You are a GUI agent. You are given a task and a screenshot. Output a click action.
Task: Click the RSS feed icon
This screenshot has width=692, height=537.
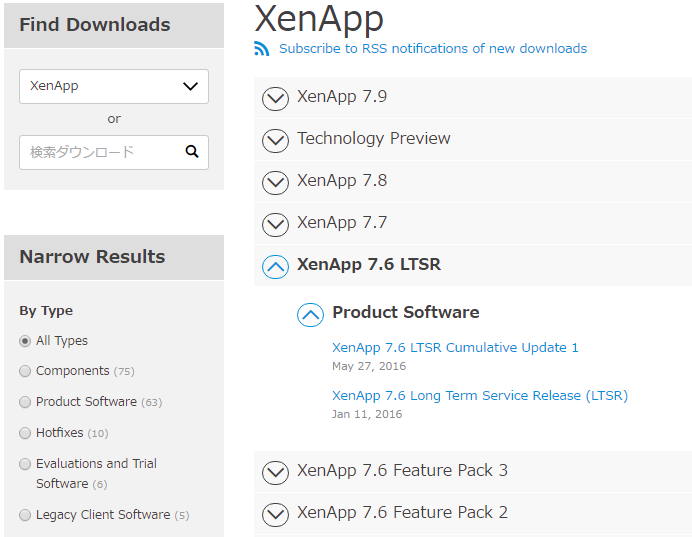(x=262, y=49)
